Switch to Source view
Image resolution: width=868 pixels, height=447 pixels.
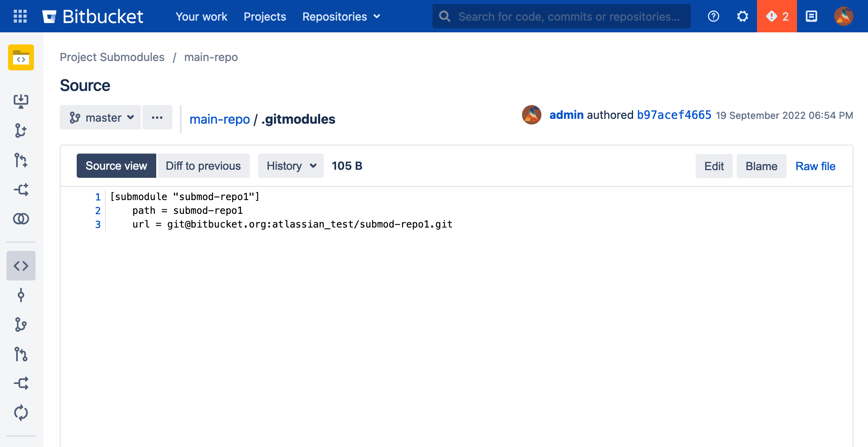[116, 166]
